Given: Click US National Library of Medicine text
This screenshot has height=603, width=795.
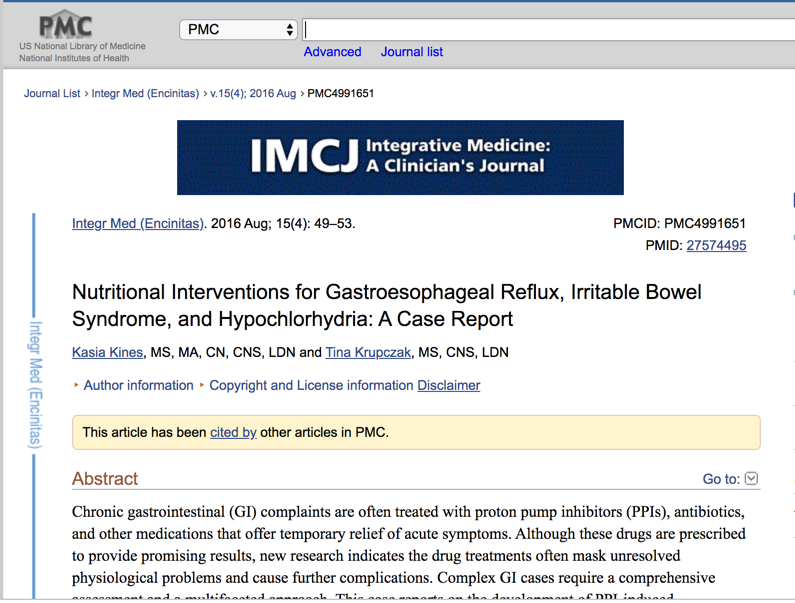Looking at the screenshot, I should tap(82, 46).
